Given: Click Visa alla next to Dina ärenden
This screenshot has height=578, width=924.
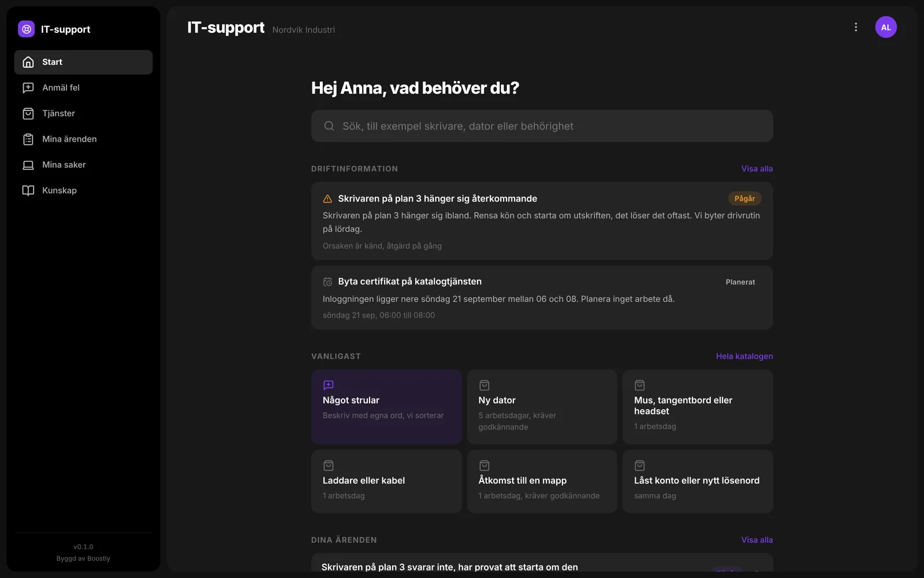Looking at the screenshot, I should 757,540.
